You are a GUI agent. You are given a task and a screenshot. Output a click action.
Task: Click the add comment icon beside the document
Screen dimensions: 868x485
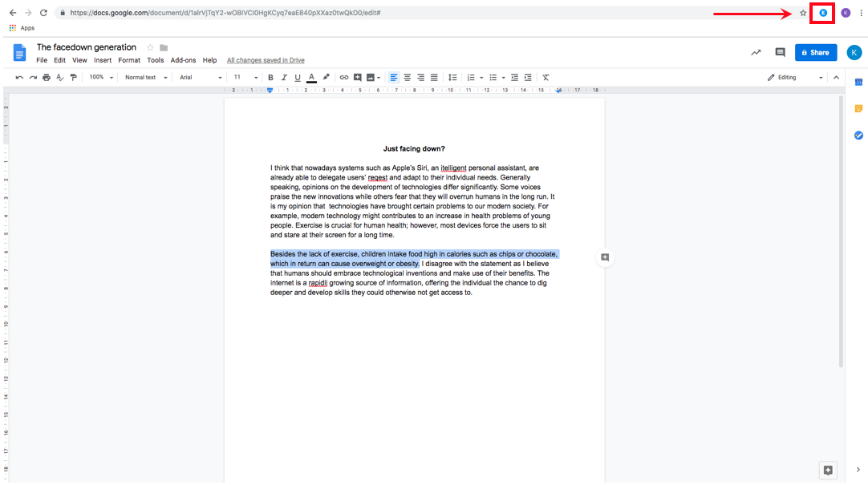pos(605,257)
